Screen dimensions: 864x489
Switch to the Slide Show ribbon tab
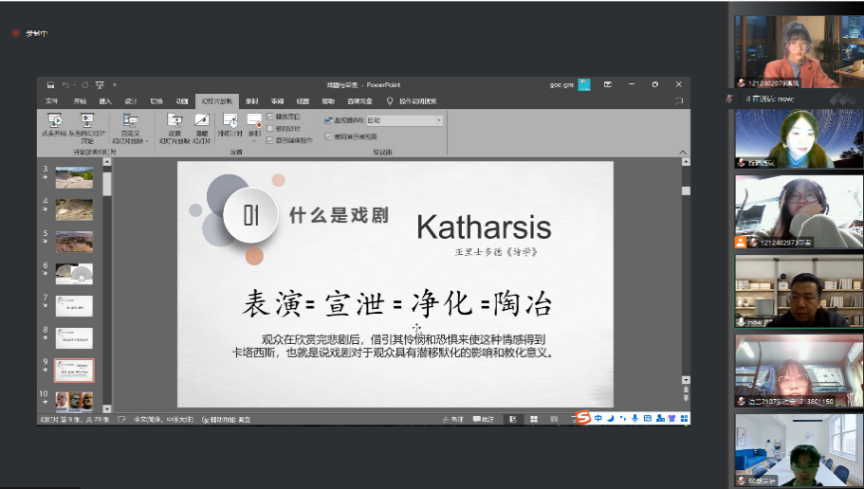216,101
